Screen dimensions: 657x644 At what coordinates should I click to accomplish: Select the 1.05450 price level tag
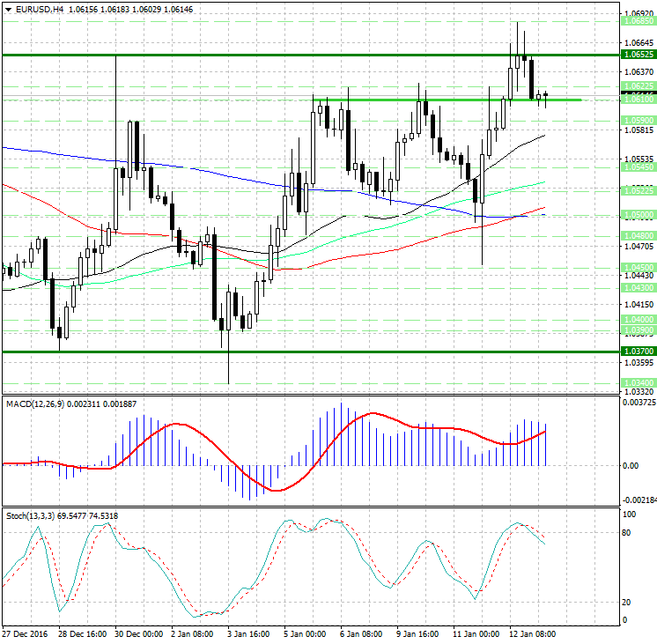638,167
